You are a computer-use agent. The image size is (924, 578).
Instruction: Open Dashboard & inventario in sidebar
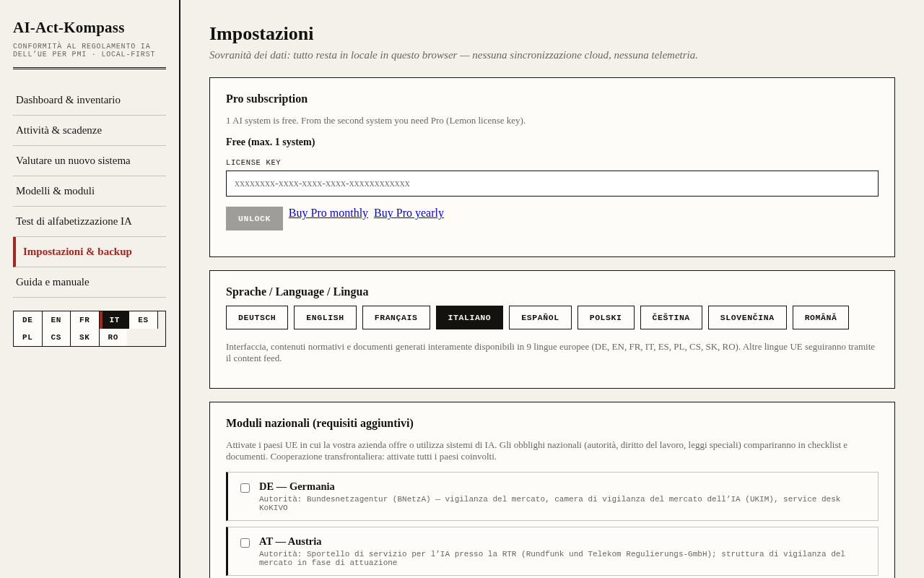90,100
